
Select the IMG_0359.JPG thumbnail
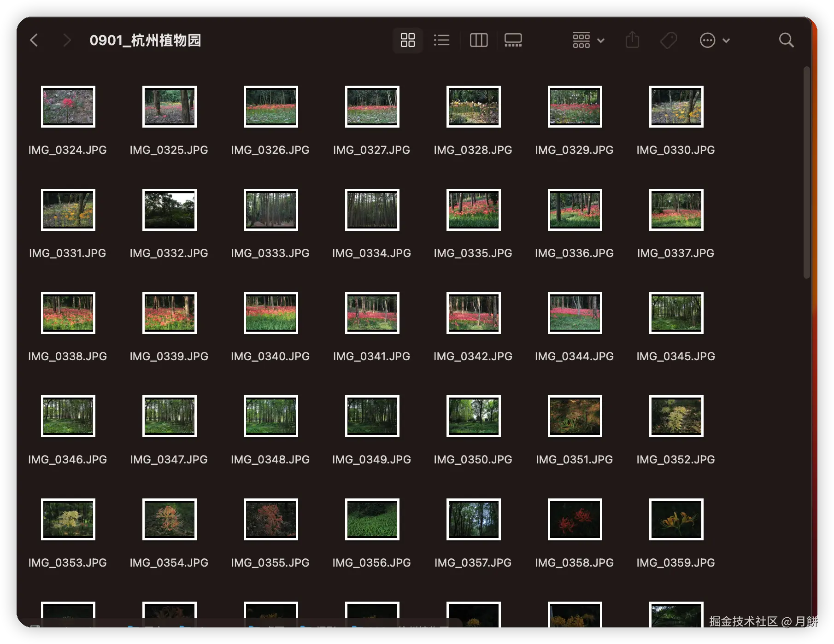[x=676, y=519]
